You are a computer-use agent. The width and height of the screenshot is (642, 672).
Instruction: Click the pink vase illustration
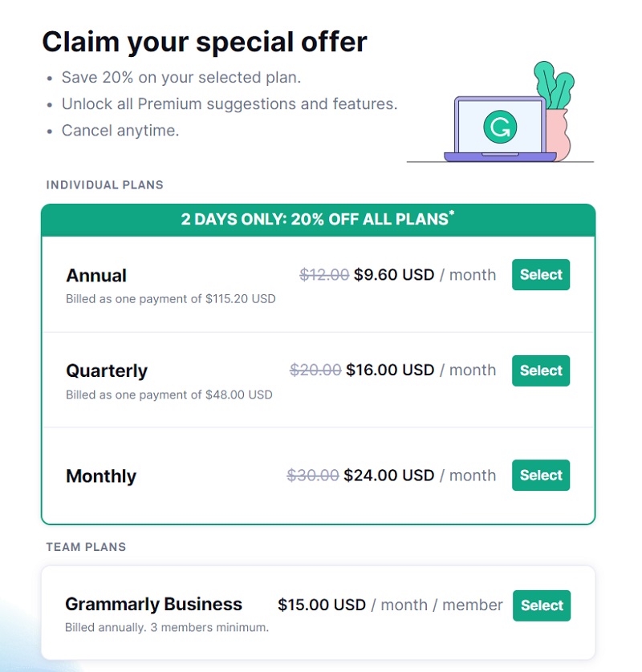pyautogui.click(x=558, y=135)
